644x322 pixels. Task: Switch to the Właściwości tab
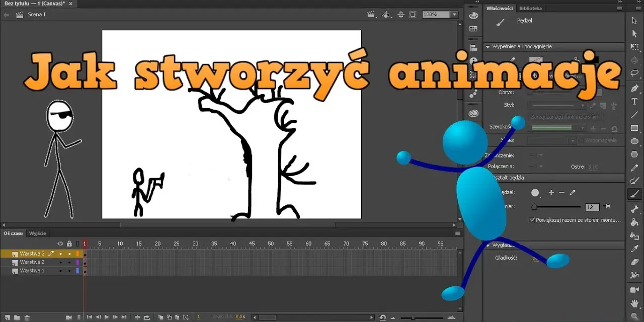[499, 9]
